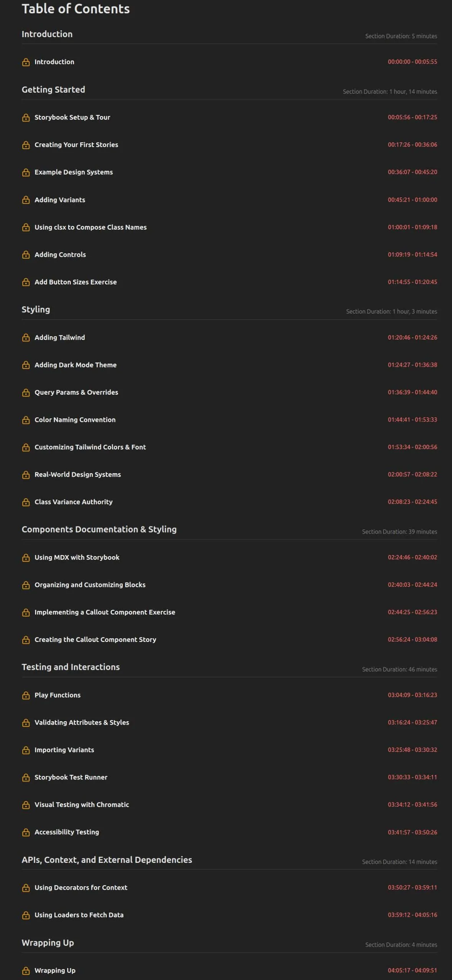Click the lock icon for Adding Tailwind
This screenshot has width=452, height=980.
pyautogui.click(x=26, y=338)
